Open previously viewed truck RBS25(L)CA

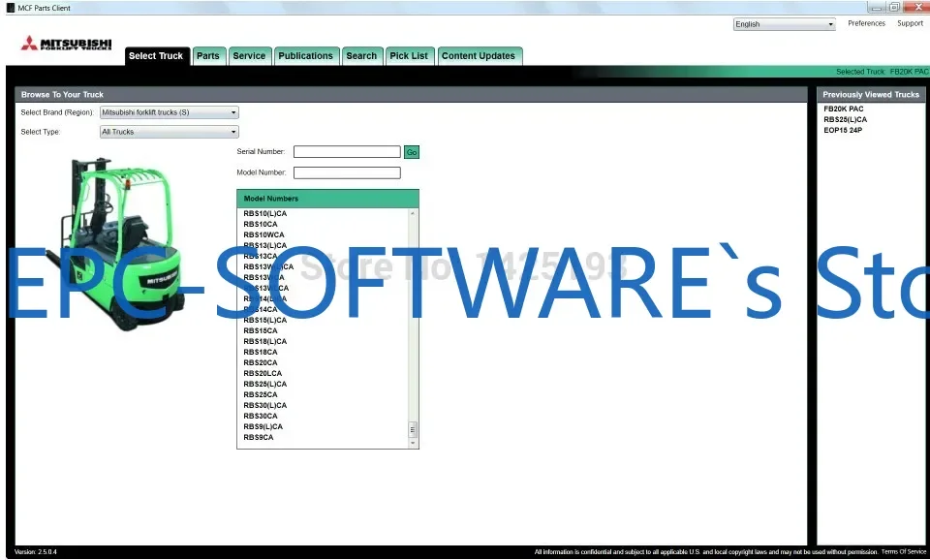[845, 120]
